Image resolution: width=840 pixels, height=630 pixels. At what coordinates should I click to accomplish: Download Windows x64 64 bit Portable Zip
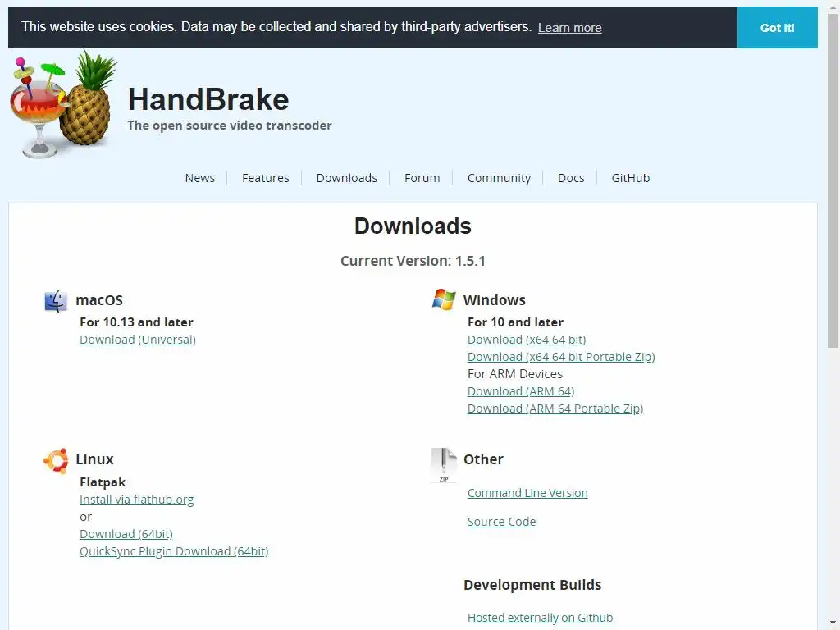[x=561, y=357]
